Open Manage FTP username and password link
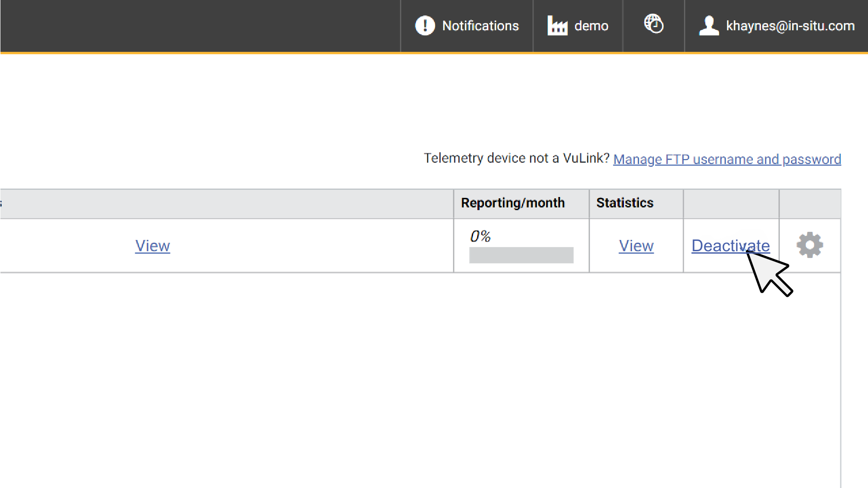868x488 pixels. click(x=726, y=159)
